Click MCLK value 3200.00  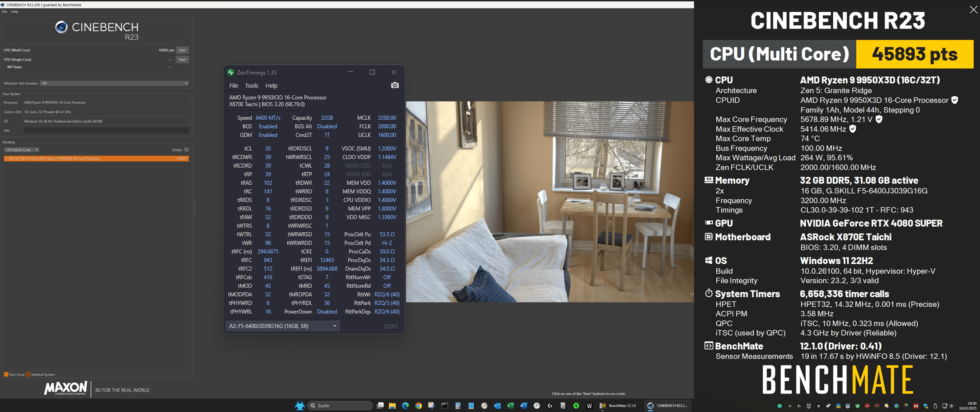pyautogui.click(x=387, y=118)
